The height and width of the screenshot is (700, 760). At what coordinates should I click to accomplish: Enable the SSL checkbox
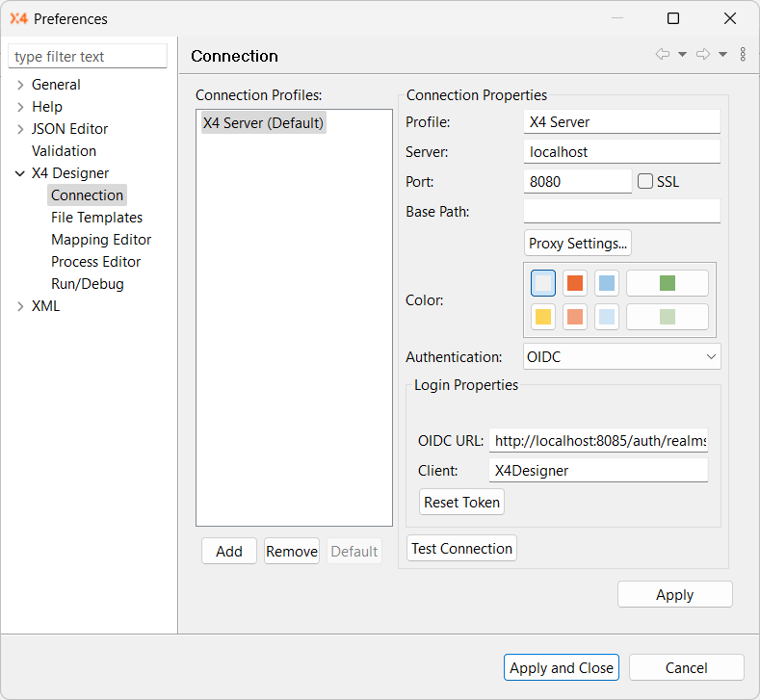click(x=645, y=181)
